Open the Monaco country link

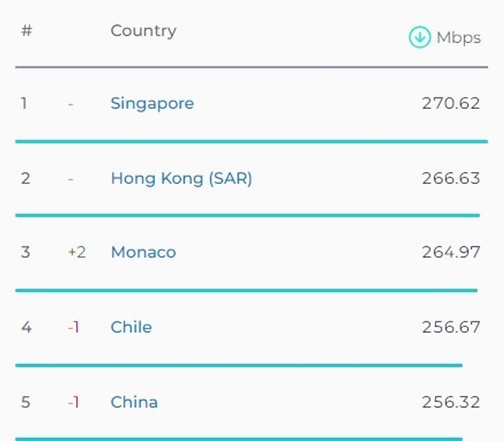[143, 252]
